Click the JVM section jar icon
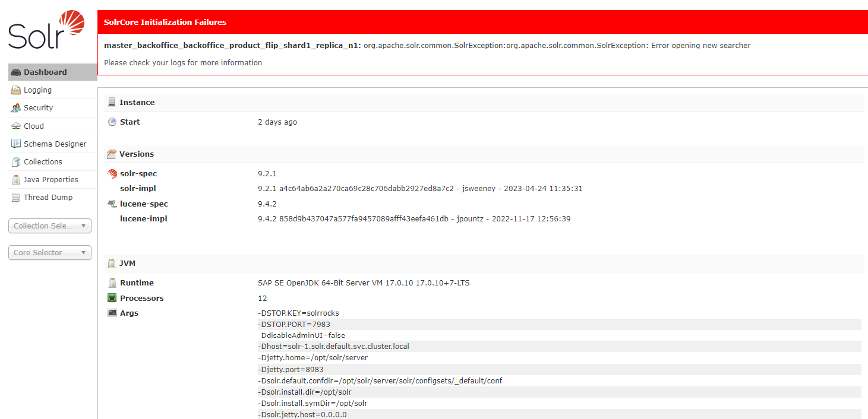This screenshot has height=419, width=868. point(112,263)
